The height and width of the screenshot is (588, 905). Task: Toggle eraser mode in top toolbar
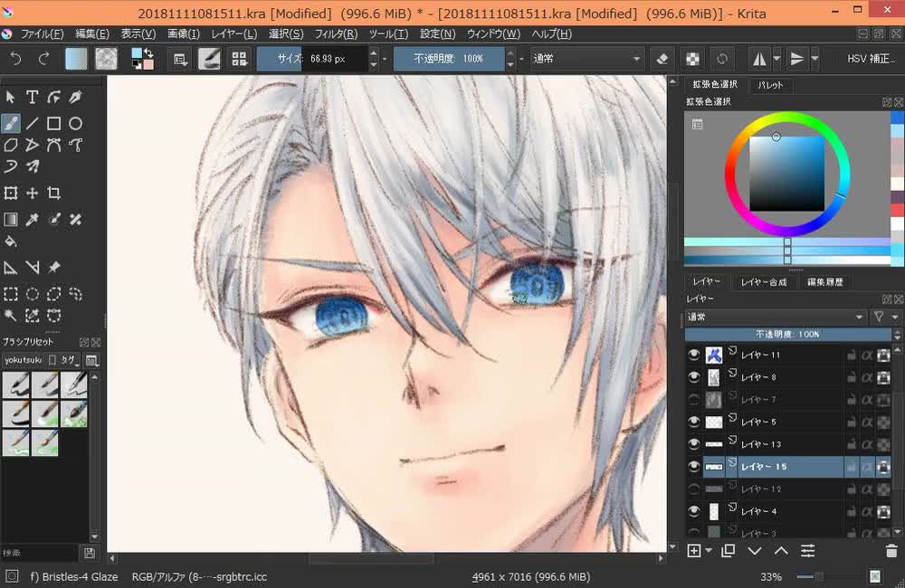[x=662, y=59]
